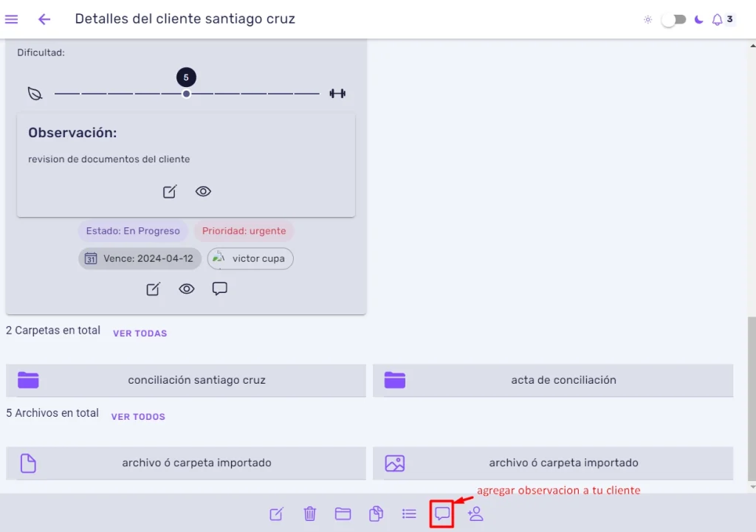Click the edit client icon in bottom toolbar
Screen dimensions: 756x532
click(277, 514)
